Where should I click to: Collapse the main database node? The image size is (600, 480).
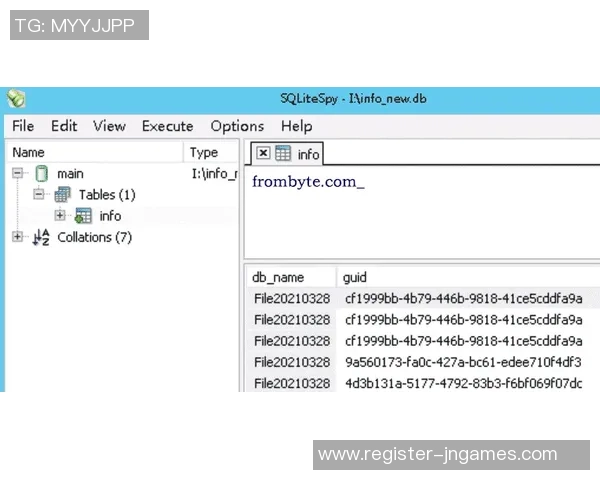18,174
